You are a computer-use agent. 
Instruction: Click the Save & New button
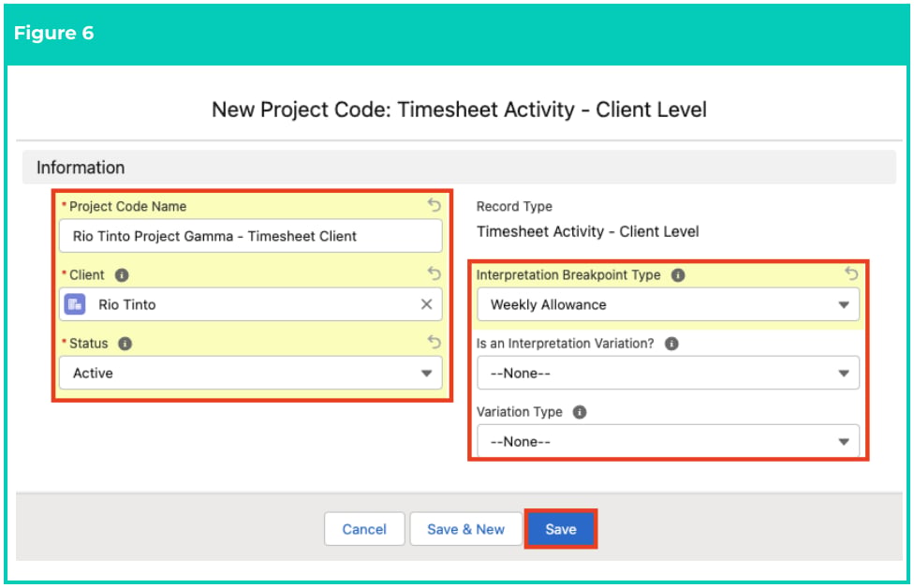pos(465,529)
